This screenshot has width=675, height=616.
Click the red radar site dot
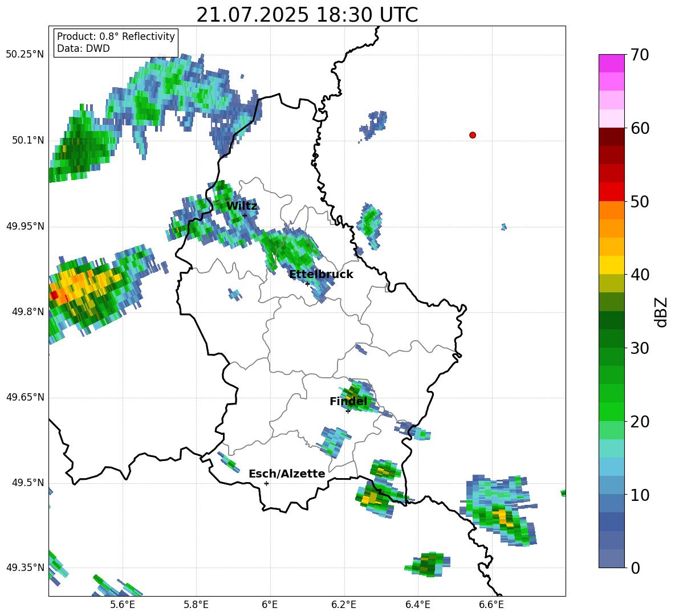click(x=472, y=135)
